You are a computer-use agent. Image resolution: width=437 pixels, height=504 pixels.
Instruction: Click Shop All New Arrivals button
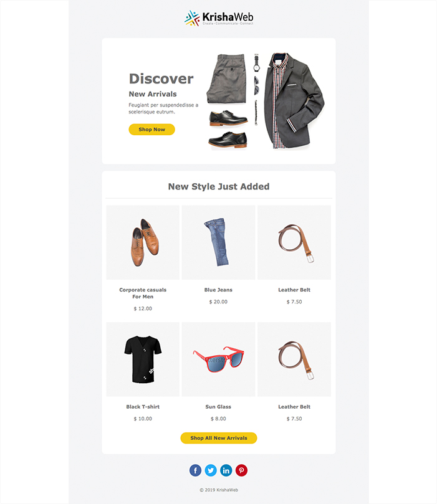tap(219, 438)
